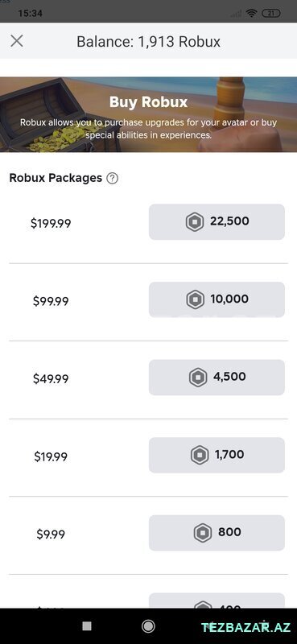Select the 1,700 Robux package button
The height and width of the screenshot is (644, 297).
coord(217,455)
